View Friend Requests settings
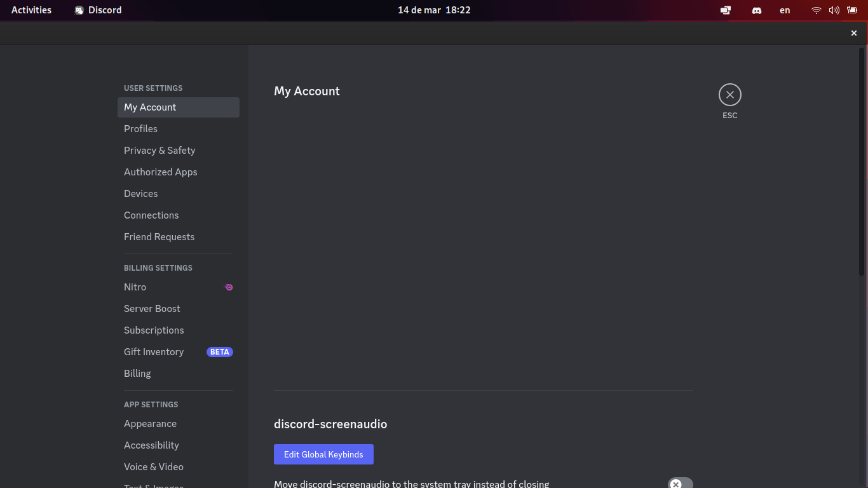This screenshot has height=488, width=868. 159,236
